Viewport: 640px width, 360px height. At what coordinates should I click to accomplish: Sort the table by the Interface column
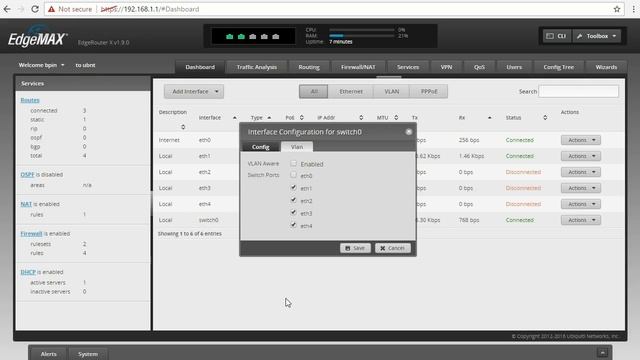tap(234, 118)
